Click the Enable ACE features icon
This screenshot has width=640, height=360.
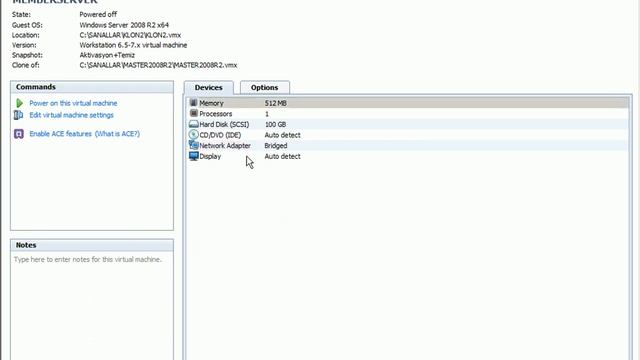[x=19, y=134]
